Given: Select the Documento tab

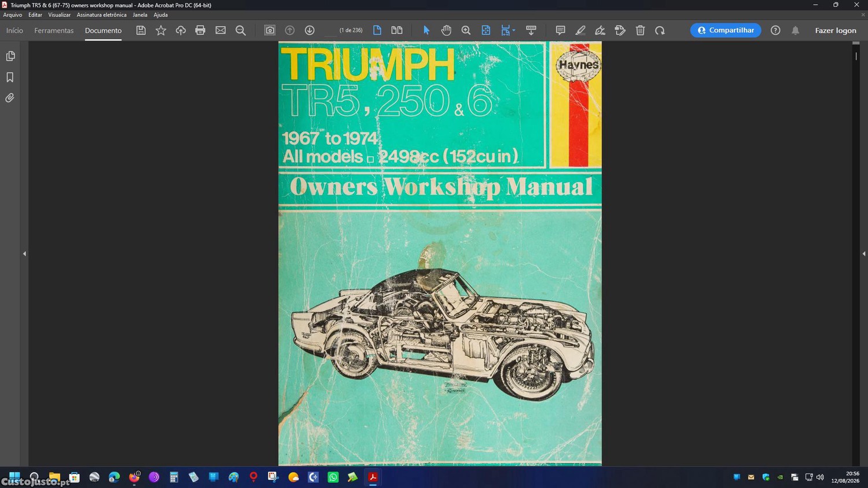Looking at the screenshot, I should (103, 30).
